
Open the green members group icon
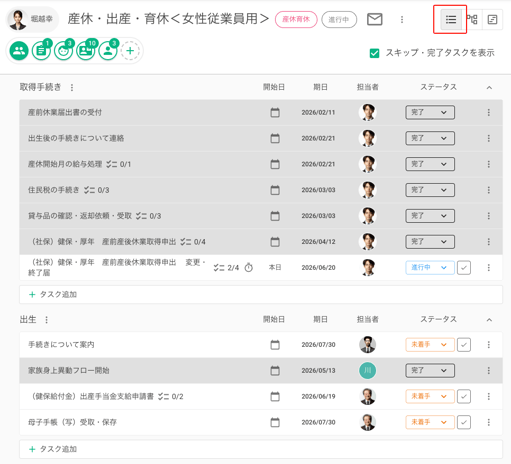(19, 51)
